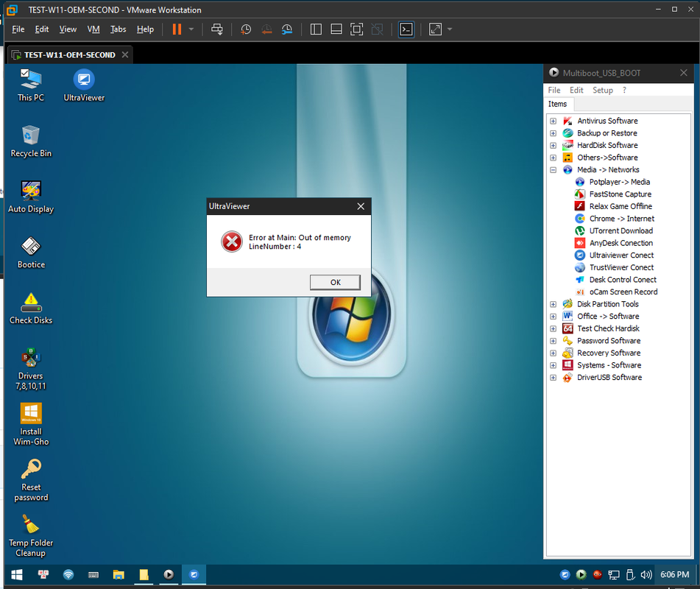Launch the Auto Display shortcut
The height and width of the screenshot is (589, 700).
coord(31,197)
